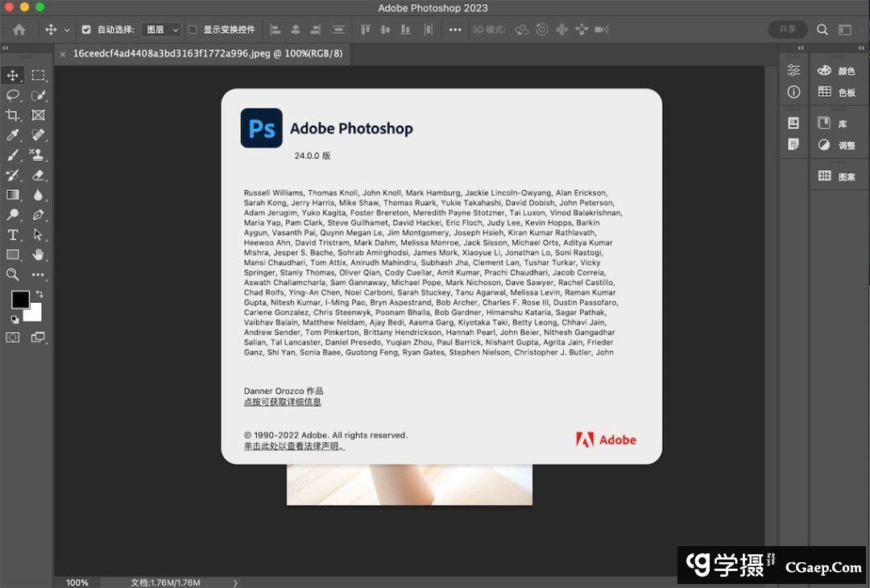This screenshot has height=588, width=870.
Task: Select the Zoom tool
Action: pos(13,275)
